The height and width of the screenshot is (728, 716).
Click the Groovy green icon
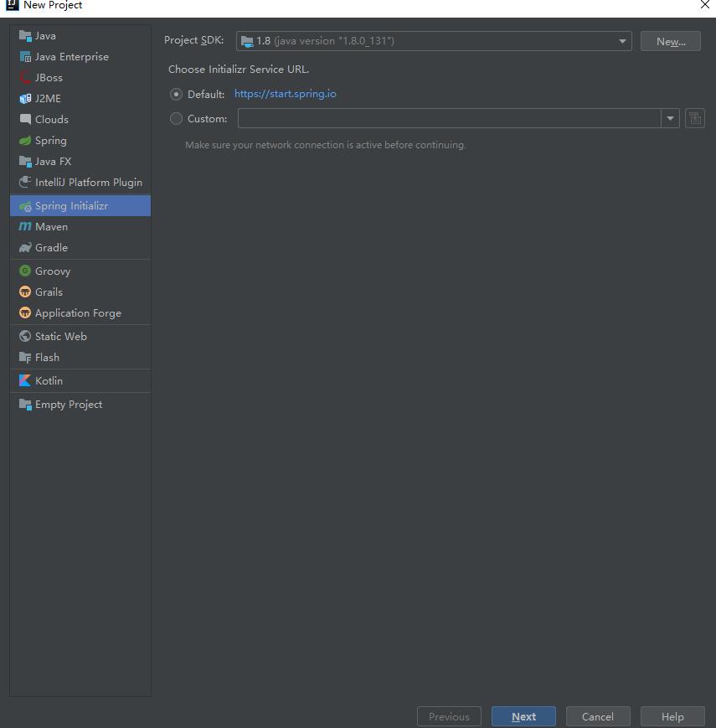click(25, 271)
